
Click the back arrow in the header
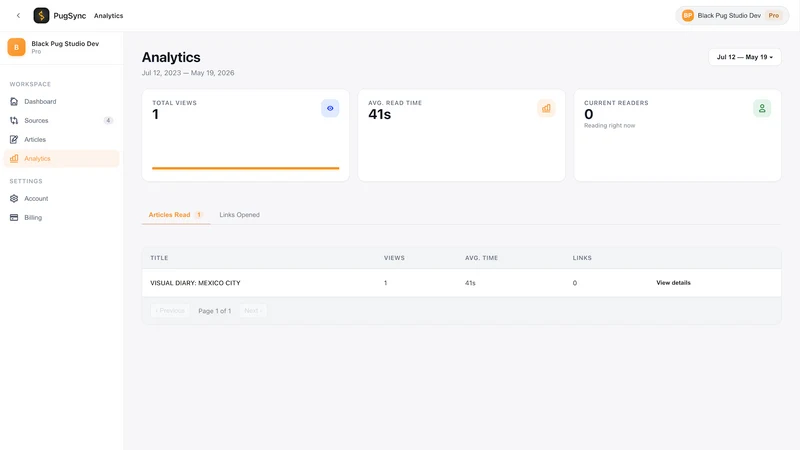[18, 15]
